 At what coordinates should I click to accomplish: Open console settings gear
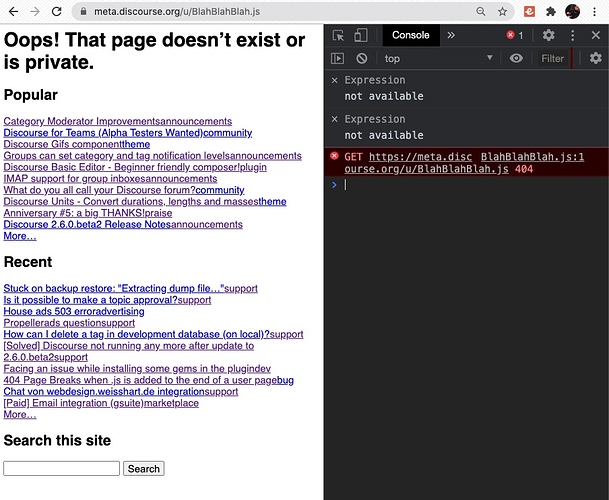596,59
